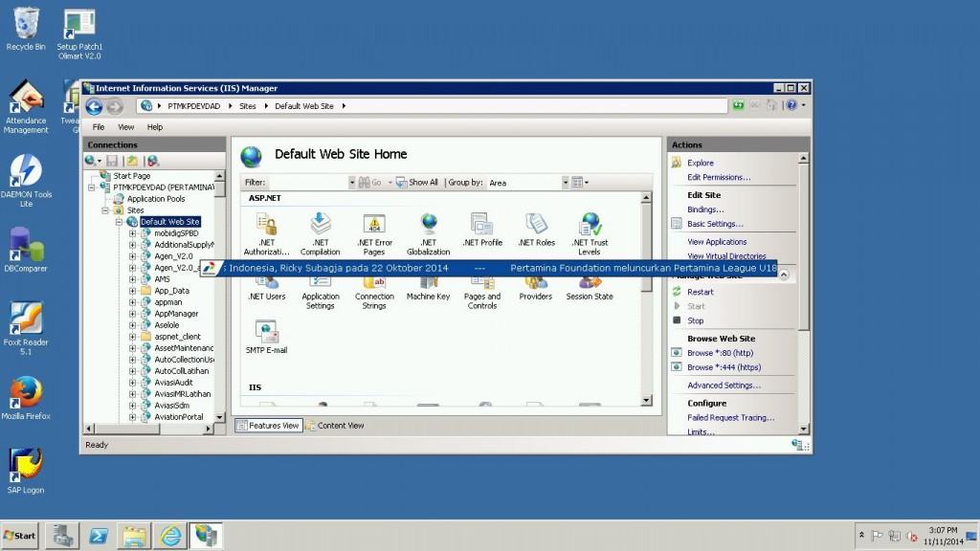Open the .NET Error Pages icon
The image size is (980, 551).
(374, 227)
